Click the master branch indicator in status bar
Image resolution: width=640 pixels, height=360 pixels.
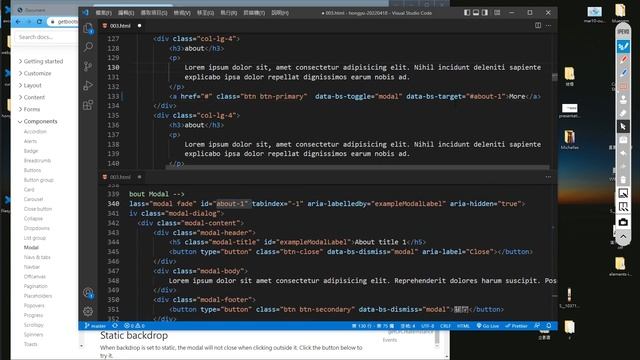(x=95, y=326)
